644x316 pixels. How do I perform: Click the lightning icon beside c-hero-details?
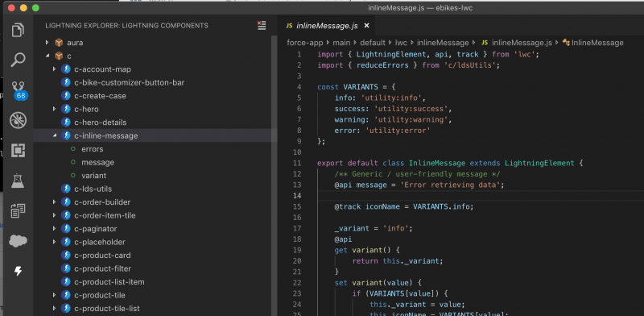pyautogui.click(x=66, y=123)
